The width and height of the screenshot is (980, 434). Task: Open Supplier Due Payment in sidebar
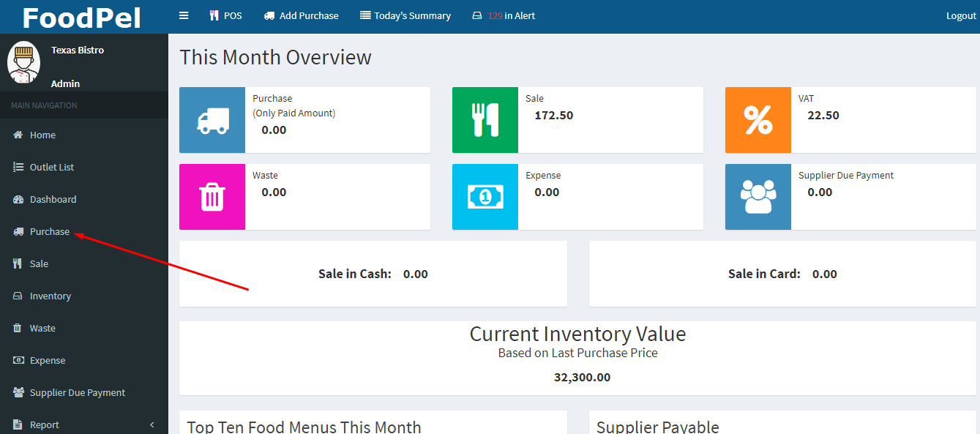tap(77, 392)
